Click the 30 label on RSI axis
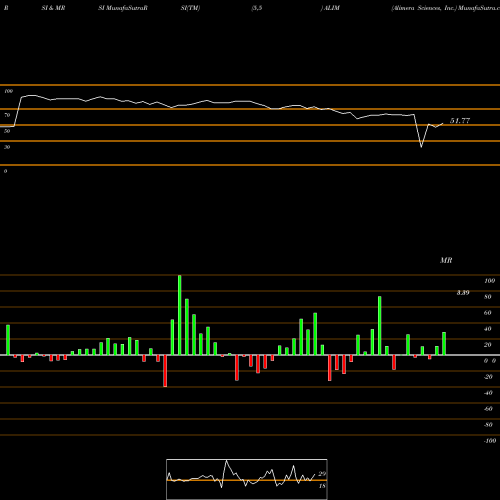This screenshot has height=500, width=500. (x=7, y=147)
